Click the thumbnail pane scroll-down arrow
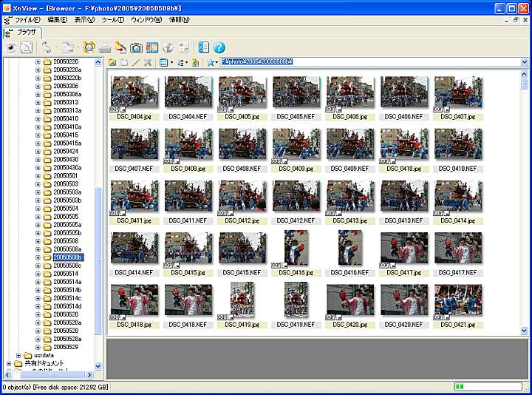This screenshot has width=532, height=395. 525,331
